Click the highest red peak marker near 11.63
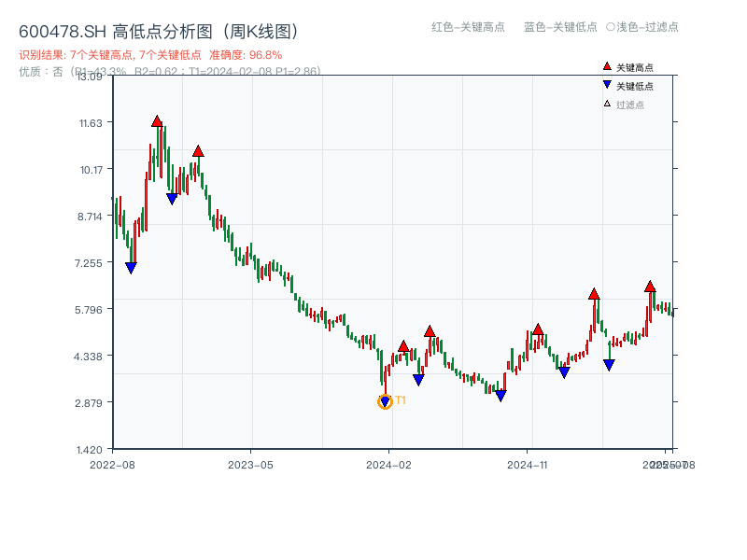Viewport: 747px width, 560px height. 157,120
